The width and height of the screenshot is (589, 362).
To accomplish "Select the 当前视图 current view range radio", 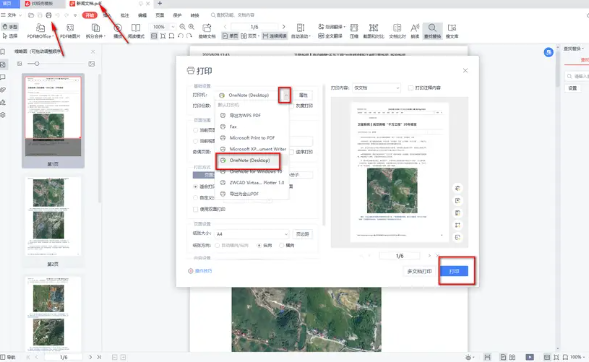I will [x=195, y=141].
